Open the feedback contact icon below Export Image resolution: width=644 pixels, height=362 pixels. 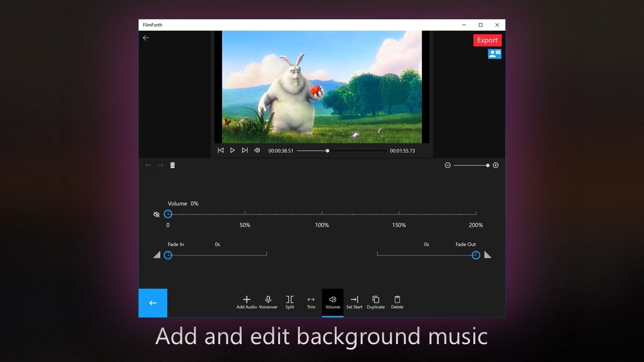(x=495, y=54)
